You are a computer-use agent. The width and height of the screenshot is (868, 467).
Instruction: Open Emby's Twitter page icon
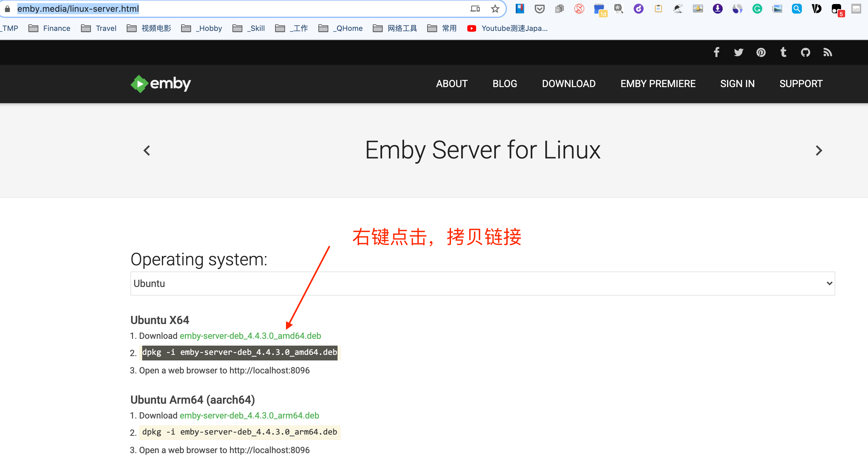tap(738, 52)
